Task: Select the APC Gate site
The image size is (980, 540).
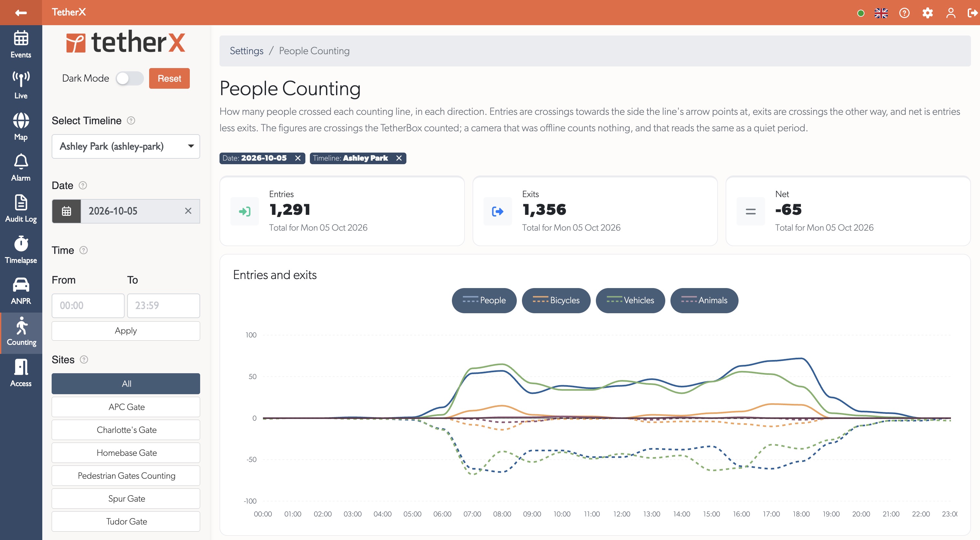Action: coord(126,407)
